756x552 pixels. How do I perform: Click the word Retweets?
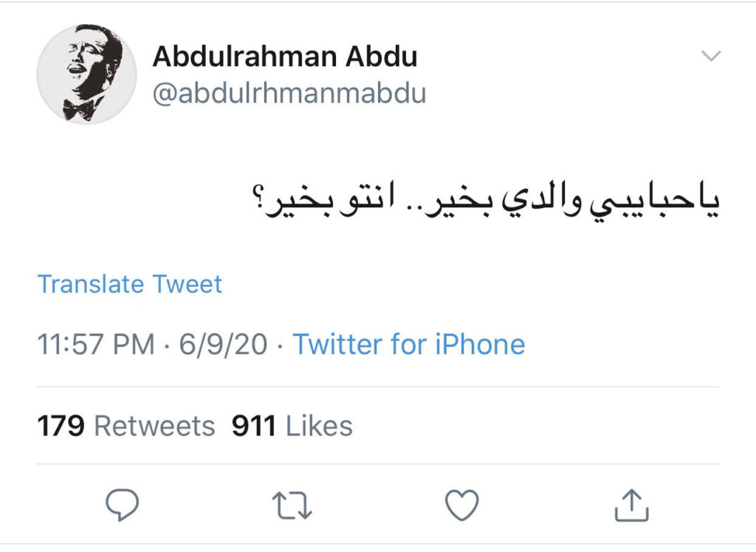click(154, 426)
